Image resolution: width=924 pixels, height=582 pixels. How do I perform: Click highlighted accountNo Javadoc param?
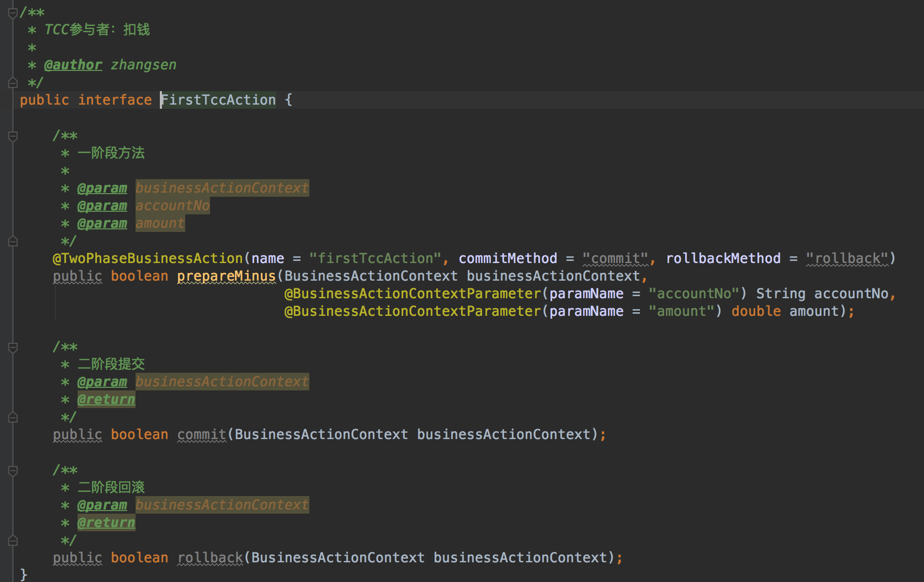[173, 206]
